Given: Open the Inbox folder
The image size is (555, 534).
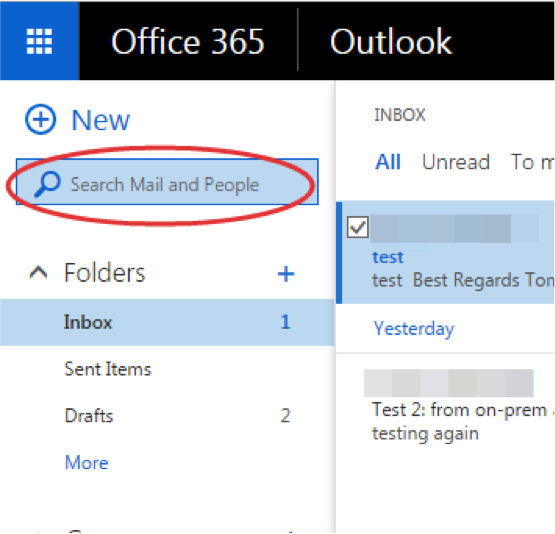Looking at the screenshot, I should 167,322.
